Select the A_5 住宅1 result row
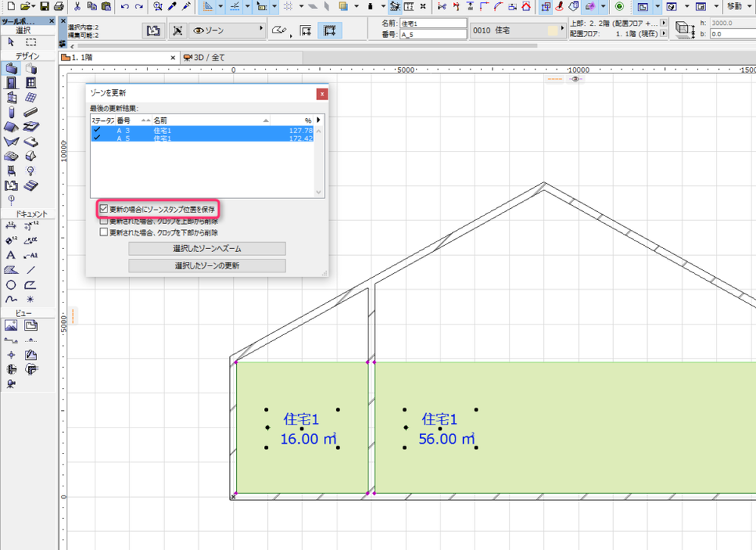The image size is (756, 550). tap(202, 138)
